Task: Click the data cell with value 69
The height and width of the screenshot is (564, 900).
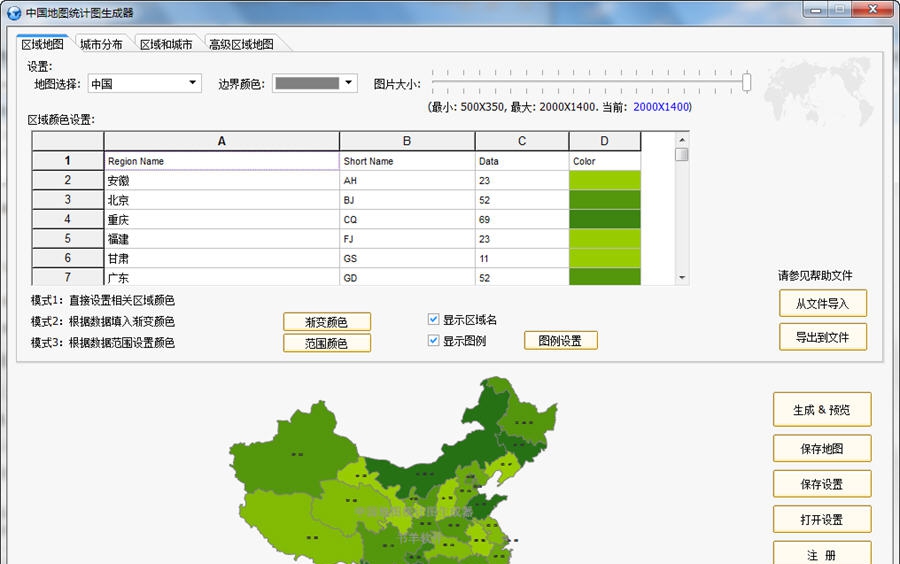Action: [522, 219]
